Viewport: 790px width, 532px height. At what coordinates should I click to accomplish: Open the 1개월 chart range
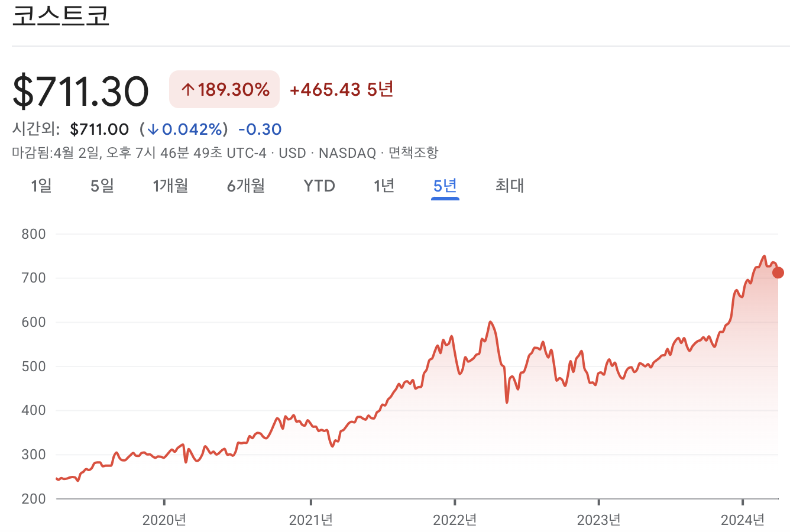coord(170,186)
